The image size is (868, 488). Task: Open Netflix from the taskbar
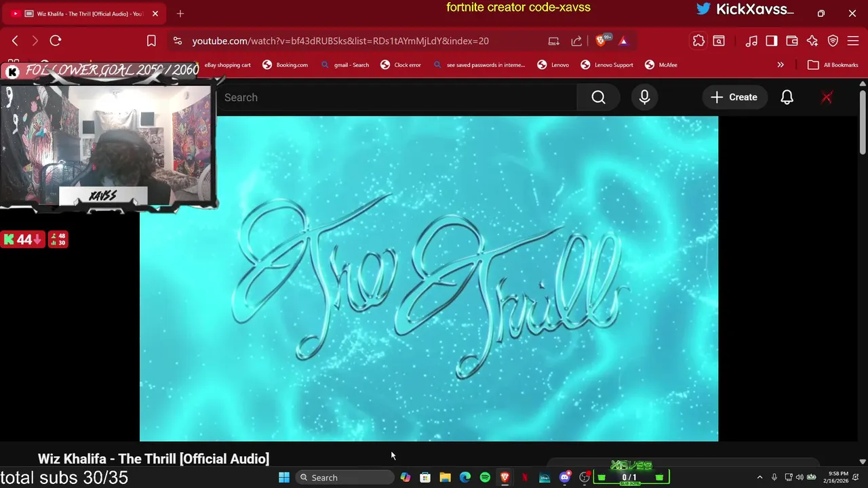click(524, 477)
